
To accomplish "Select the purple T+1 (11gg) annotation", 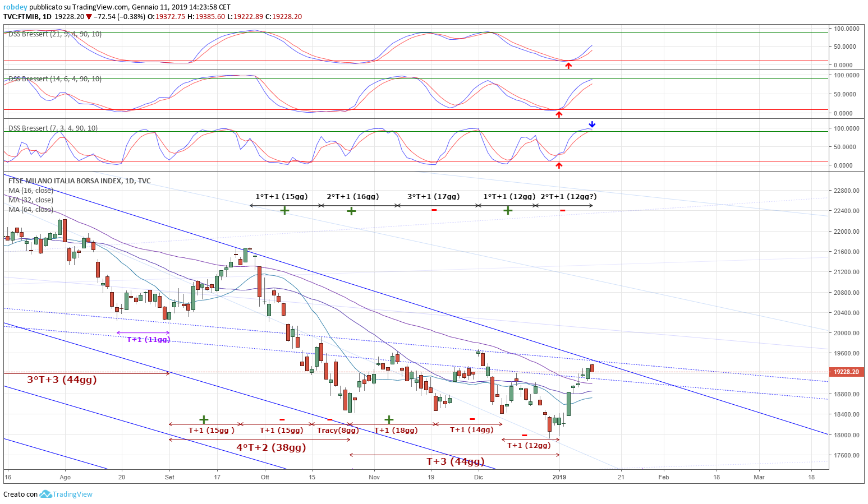I will click(x=149, y=340).
